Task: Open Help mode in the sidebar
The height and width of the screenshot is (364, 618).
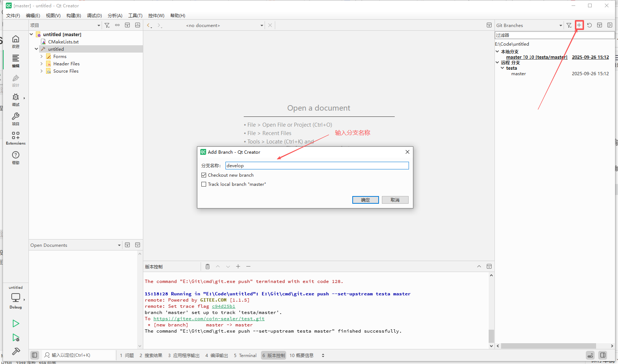Action: (x=16, y=158)
